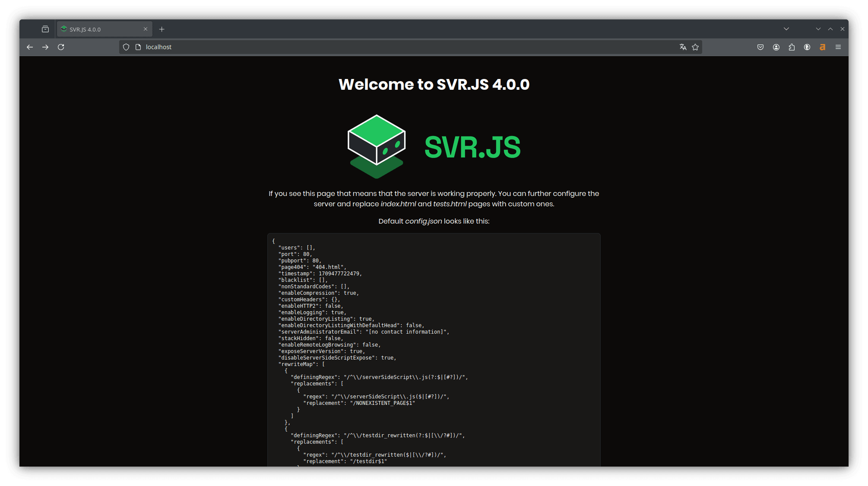Click the "serverAdministratorEmail" config line
868x486 pixels.
point(364,332)
